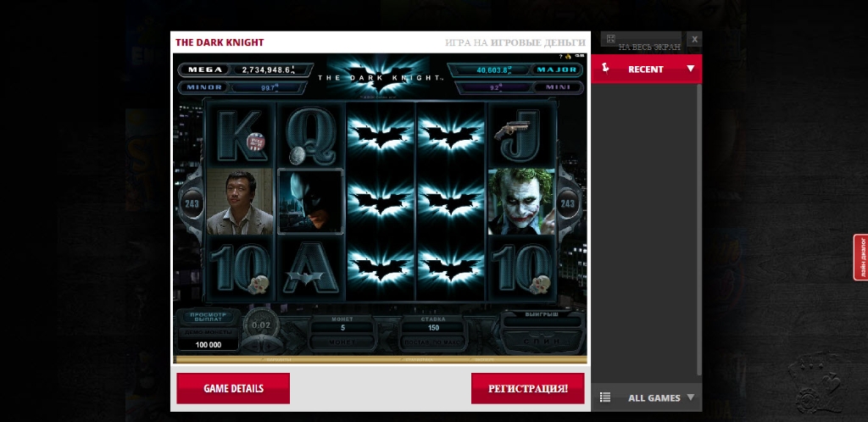
Task: Click The Dark Knight bat logo
Action: (381, 77)
